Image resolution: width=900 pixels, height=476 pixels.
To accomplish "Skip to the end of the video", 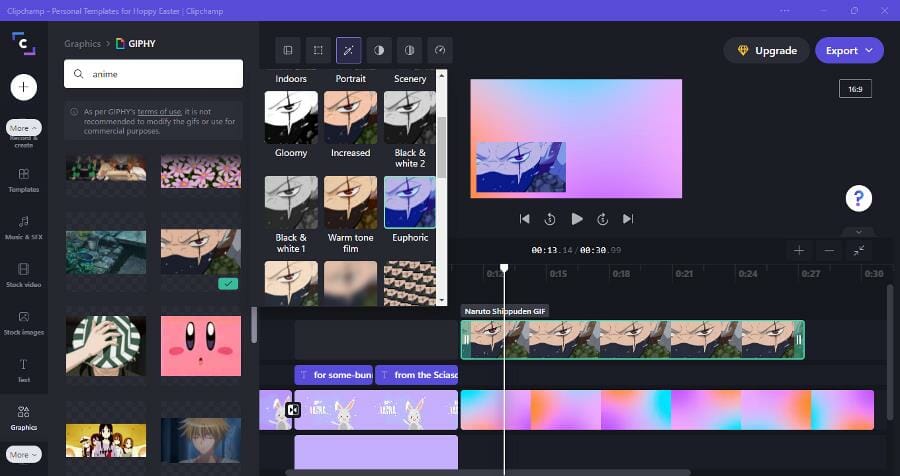I will point(628,219).
